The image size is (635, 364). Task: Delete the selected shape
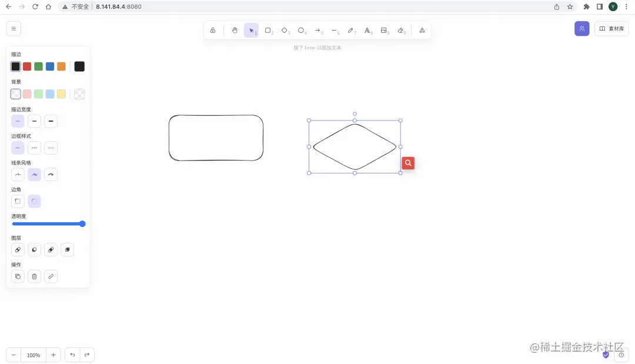point(35,276)
